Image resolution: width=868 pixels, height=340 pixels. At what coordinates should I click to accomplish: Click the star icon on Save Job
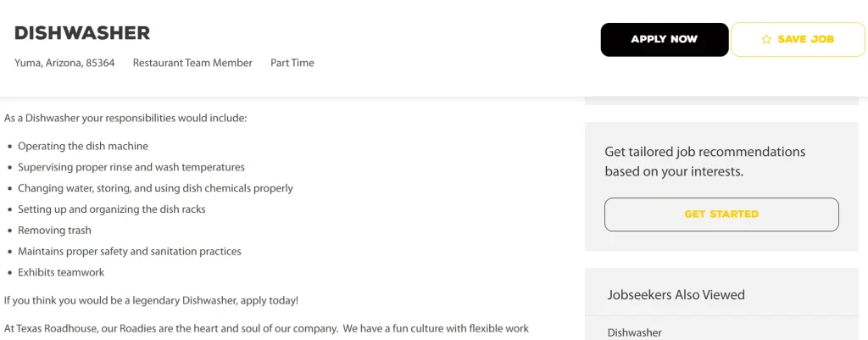(x=766, y=40)
